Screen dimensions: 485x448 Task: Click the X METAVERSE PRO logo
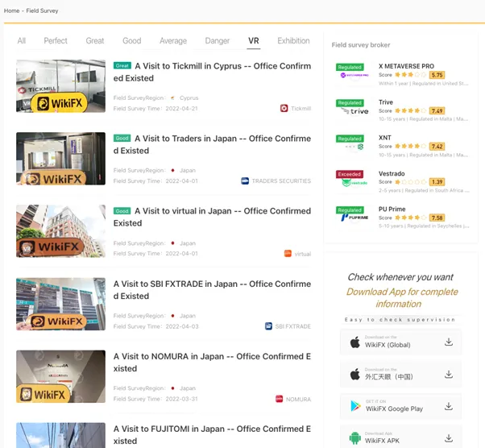[354, 75]
